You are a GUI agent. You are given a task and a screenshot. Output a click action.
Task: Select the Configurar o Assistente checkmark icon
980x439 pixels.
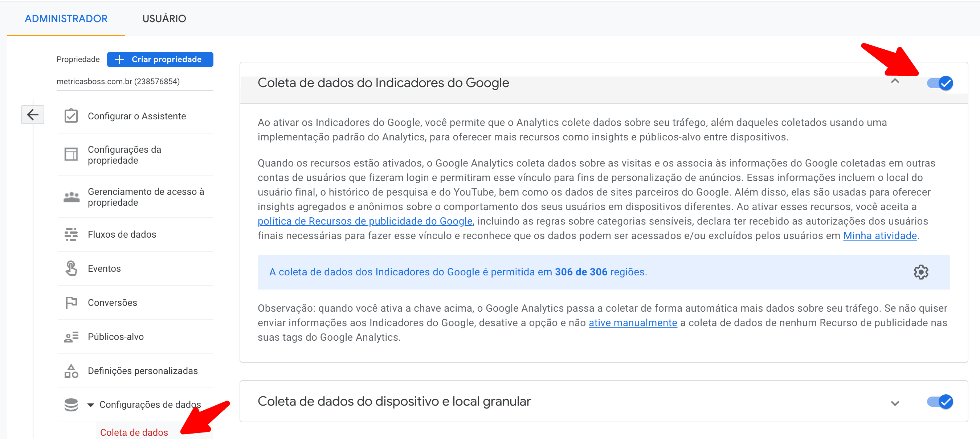click(72, 116)
